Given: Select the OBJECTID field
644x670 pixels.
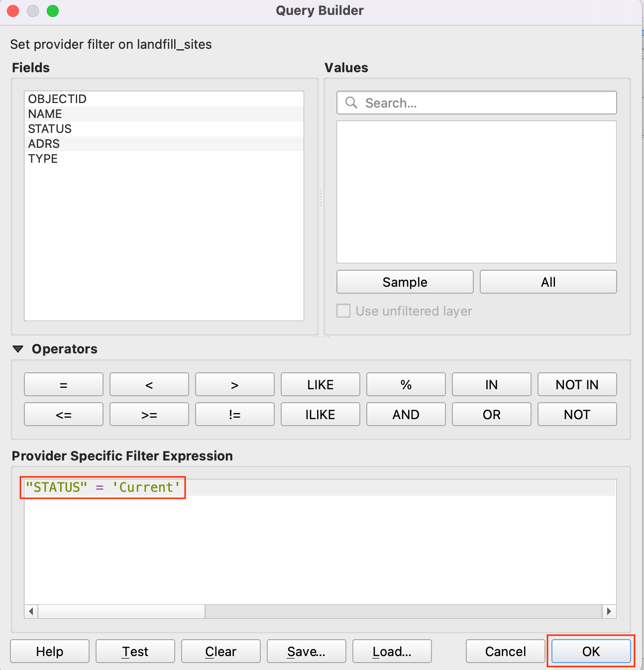Looking at the screenshot, I should pyautogui.click(x=57, y=99).
